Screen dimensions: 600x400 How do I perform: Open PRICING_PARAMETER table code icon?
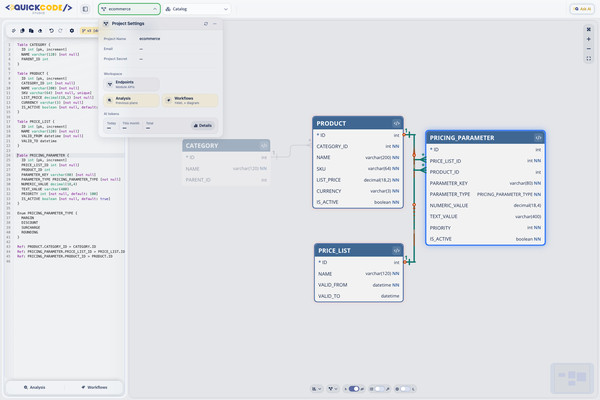[x=538, y=138]
